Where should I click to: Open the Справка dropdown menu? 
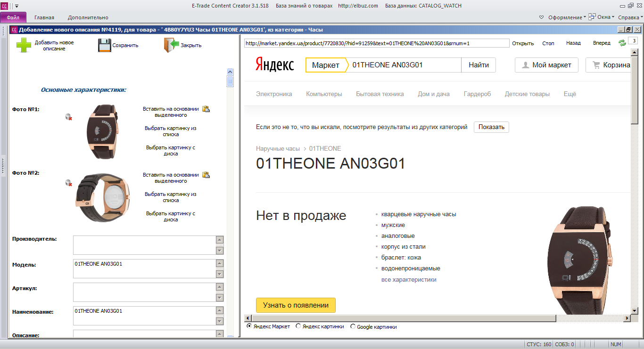pyautogui.click(x=630, y=17)
